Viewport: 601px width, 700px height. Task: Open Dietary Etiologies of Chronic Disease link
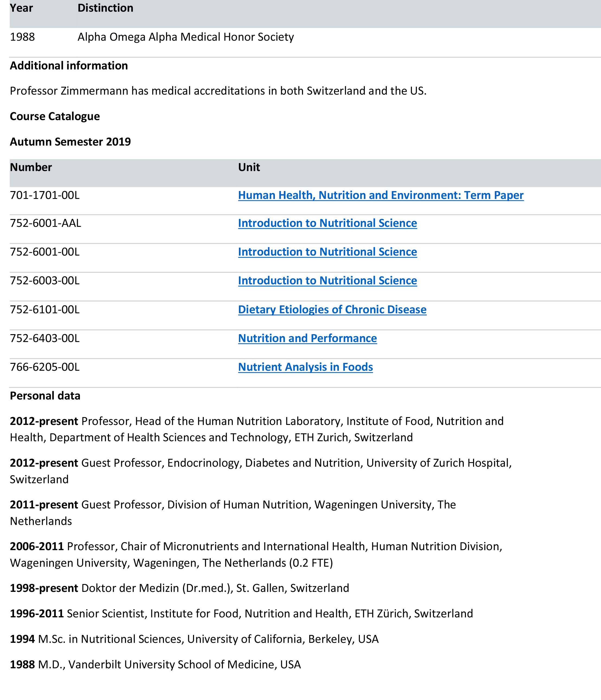[332, 310]
